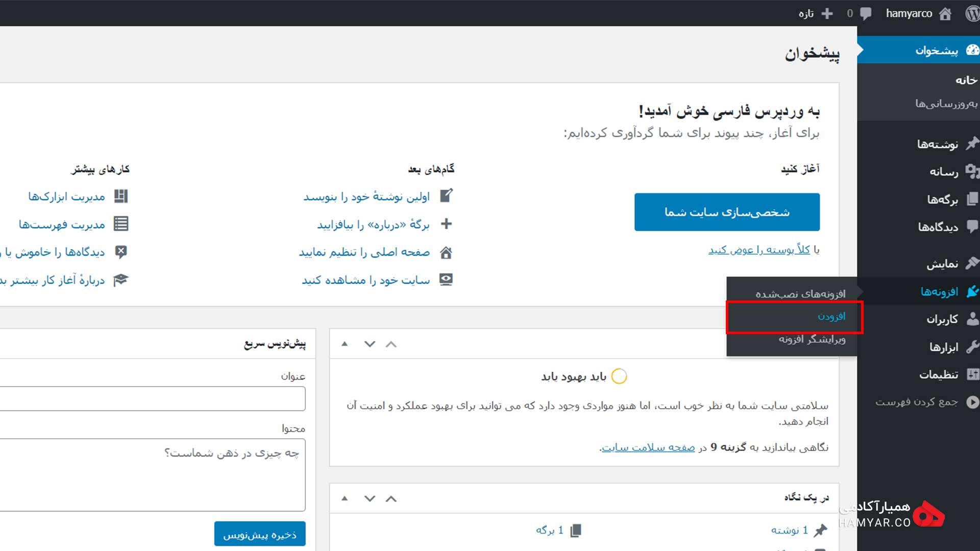Click the page icon beside 1 برگه
This screenshot has width=980, height=551.
pyautogui.click(x=576, y=531)
